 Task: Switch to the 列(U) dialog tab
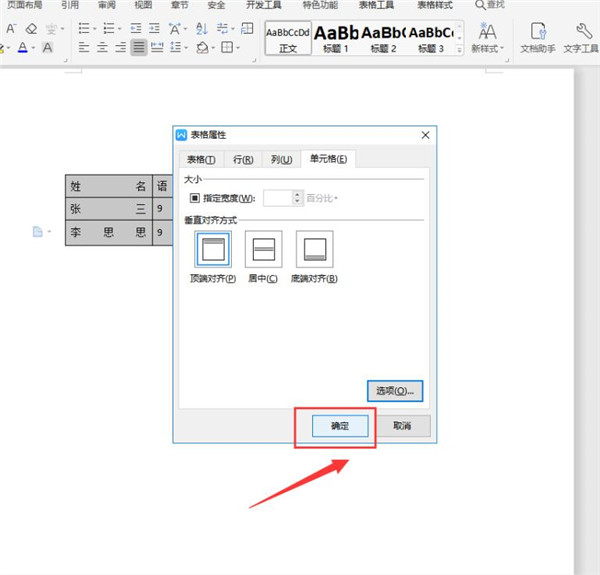coord(282,159)
